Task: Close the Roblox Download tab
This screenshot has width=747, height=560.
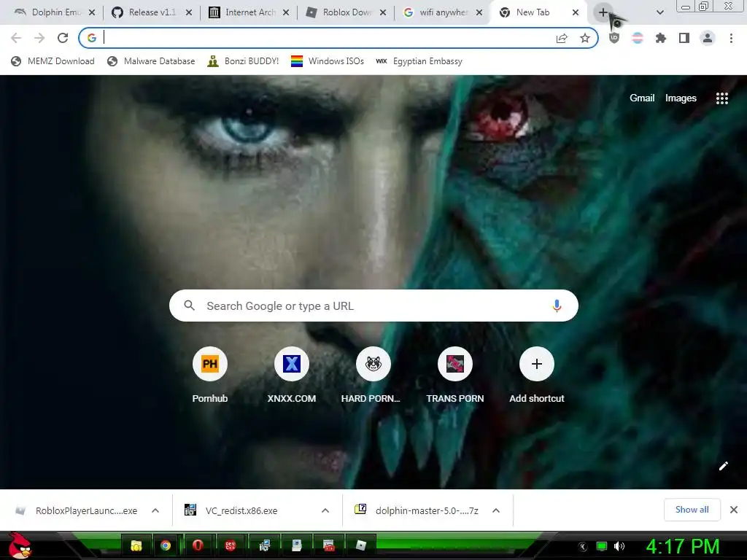Action: pyautogui.click(x=383, y=13)
